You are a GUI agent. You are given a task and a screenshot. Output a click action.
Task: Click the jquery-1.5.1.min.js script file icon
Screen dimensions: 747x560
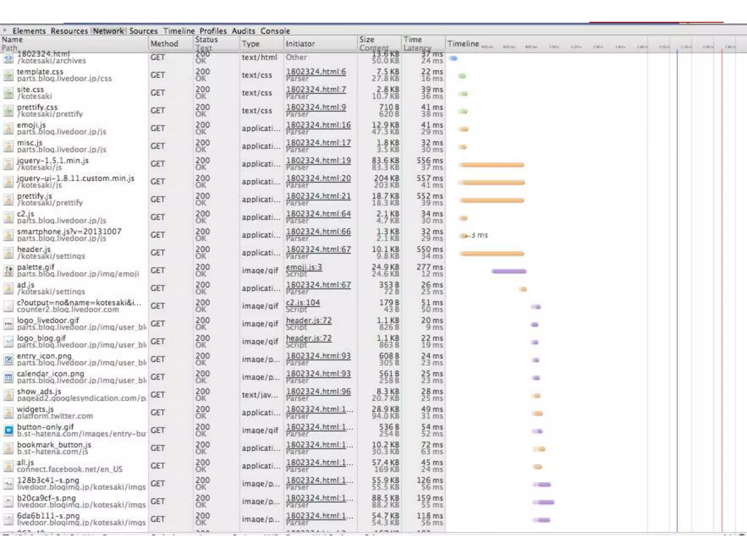[8, 164]
